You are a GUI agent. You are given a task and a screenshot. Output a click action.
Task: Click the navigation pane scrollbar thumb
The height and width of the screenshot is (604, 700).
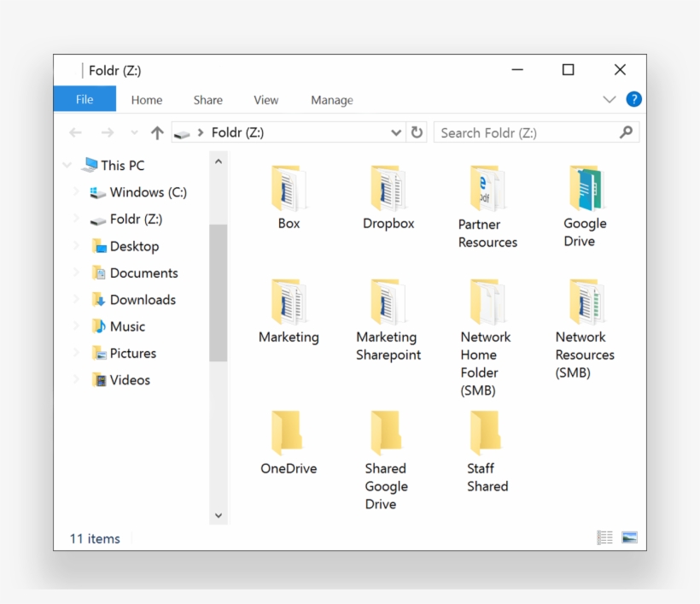[x=218, y=293]
